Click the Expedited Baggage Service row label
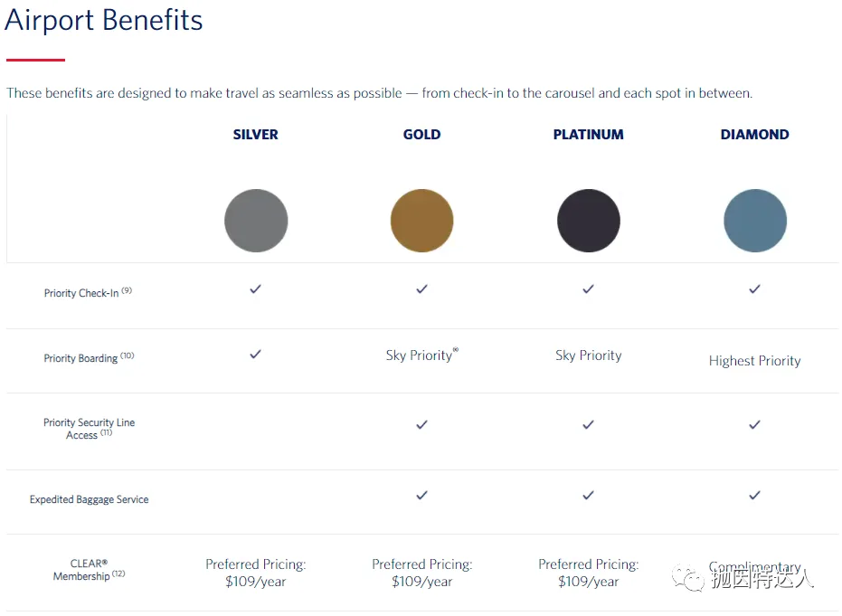842x616 pixels. tap(90, 499)
